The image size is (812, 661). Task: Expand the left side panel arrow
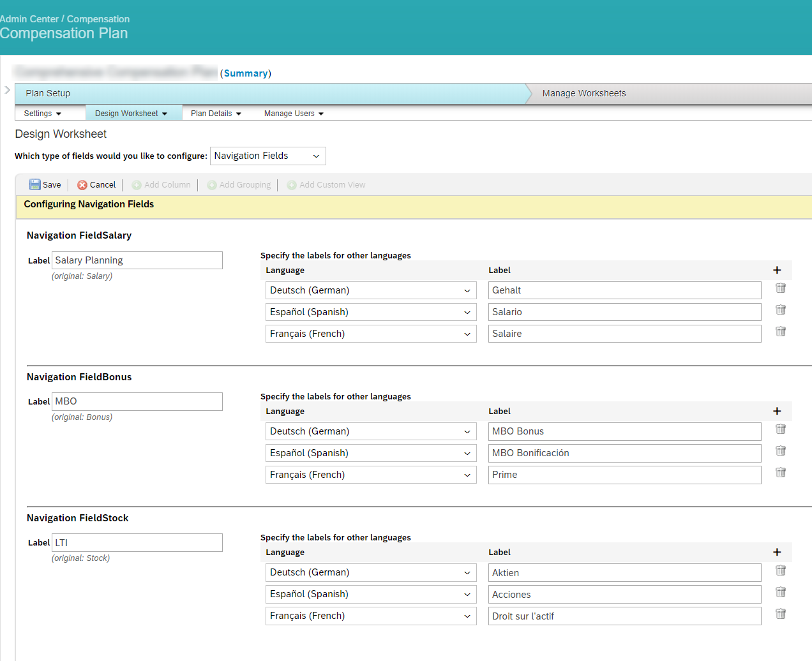click(7, 90)
